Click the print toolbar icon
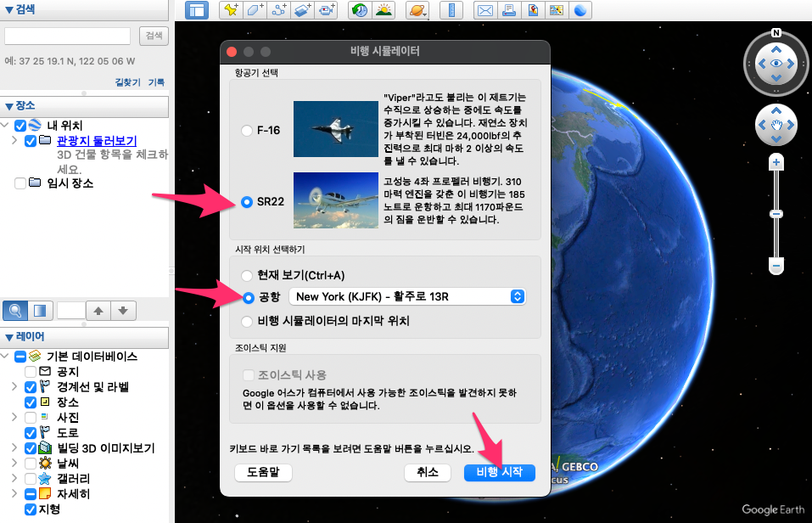 point(509,10)
